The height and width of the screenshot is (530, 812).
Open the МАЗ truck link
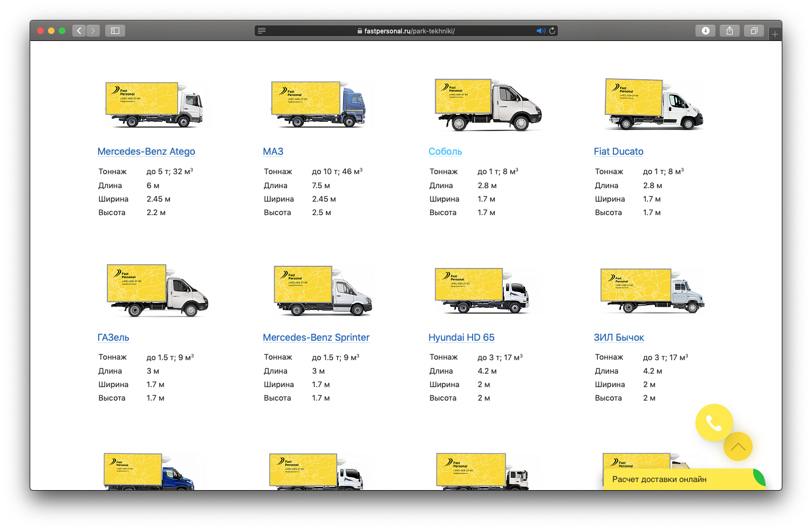273,152
